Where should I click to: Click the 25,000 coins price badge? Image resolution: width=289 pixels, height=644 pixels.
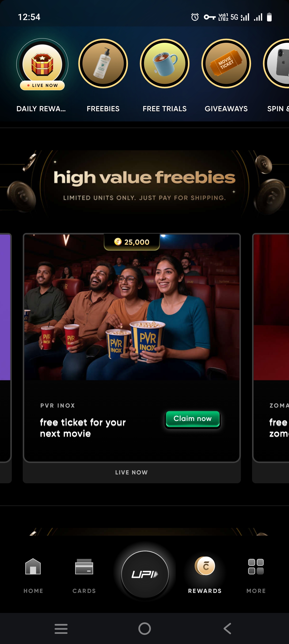coord(132,242)
